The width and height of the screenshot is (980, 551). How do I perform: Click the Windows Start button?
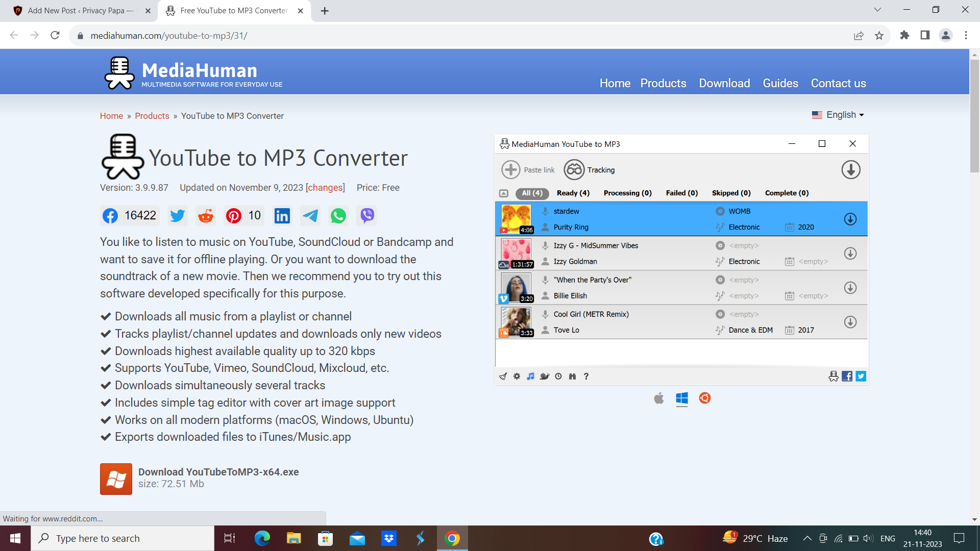point(15,538)
